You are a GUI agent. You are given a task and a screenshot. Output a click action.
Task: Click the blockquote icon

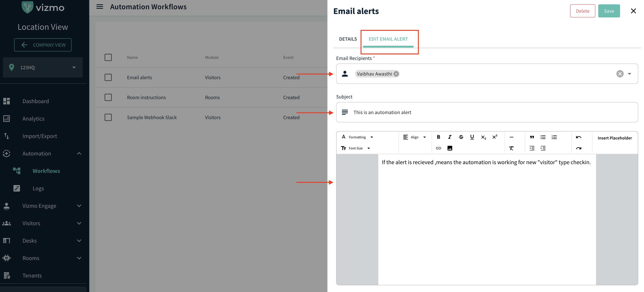pos(532,137)
